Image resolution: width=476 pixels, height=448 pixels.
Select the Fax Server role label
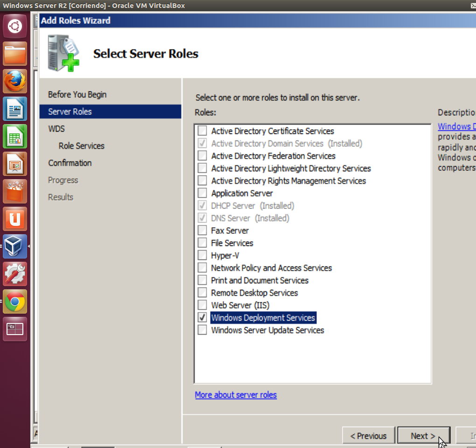230,231
